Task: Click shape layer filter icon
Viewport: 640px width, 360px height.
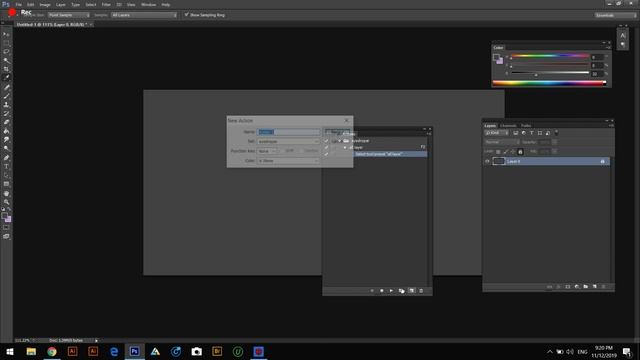Action: coord(540,133)
